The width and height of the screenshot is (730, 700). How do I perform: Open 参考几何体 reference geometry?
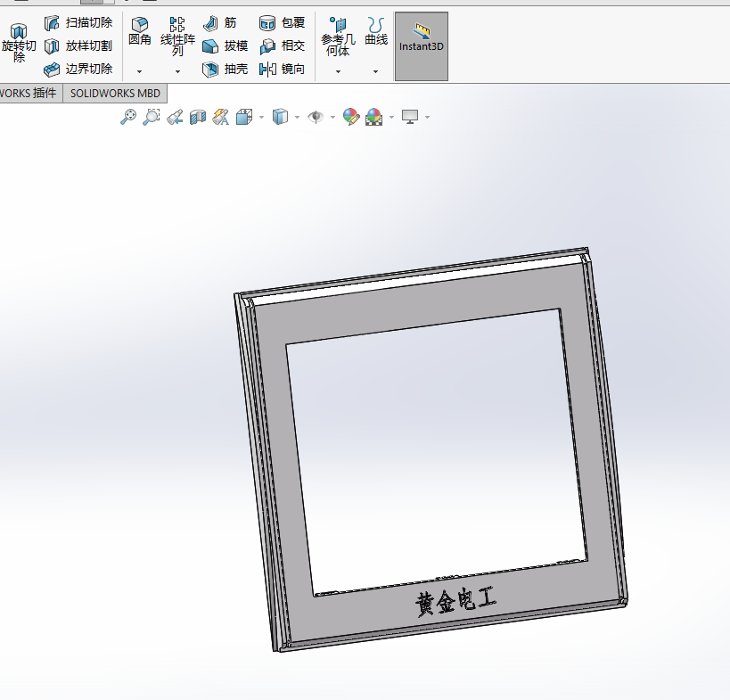pos(338,37)
